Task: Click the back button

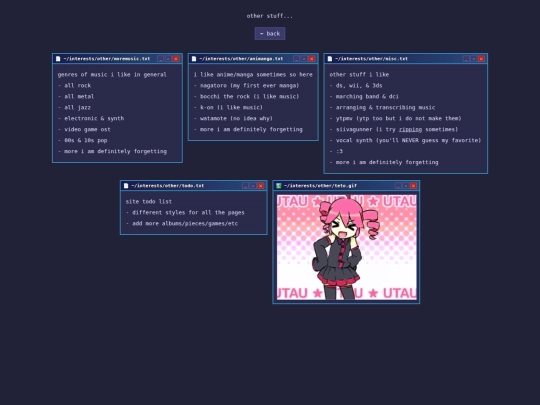Action: (270, 33)
